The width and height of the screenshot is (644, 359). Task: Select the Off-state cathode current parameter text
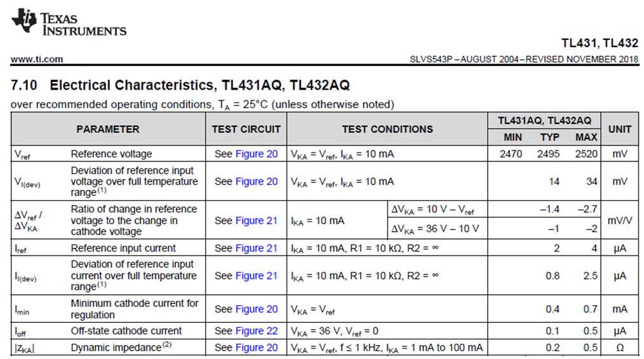pyautogui.click(x=126, y=330)
